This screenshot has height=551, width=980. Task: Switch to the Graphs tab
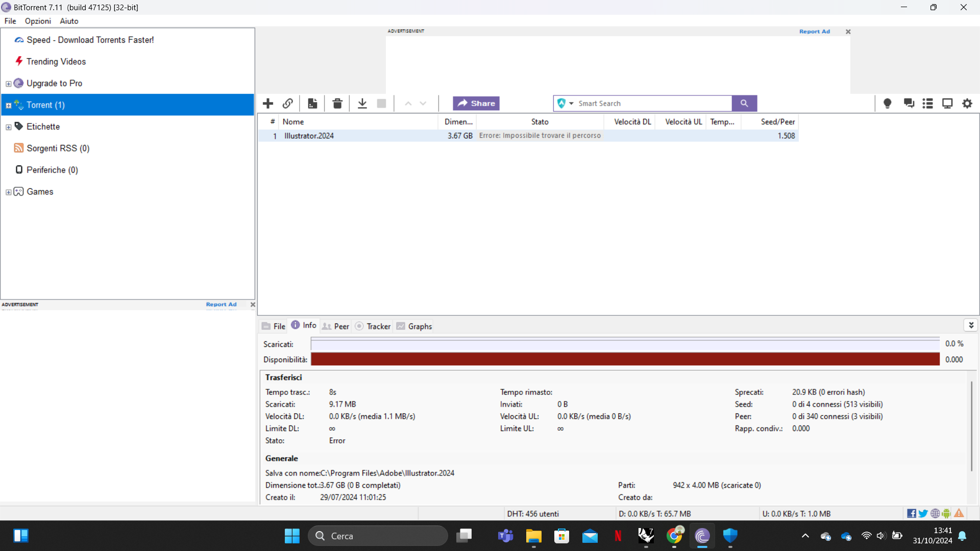pyautogui.click(x=414, y=326)
